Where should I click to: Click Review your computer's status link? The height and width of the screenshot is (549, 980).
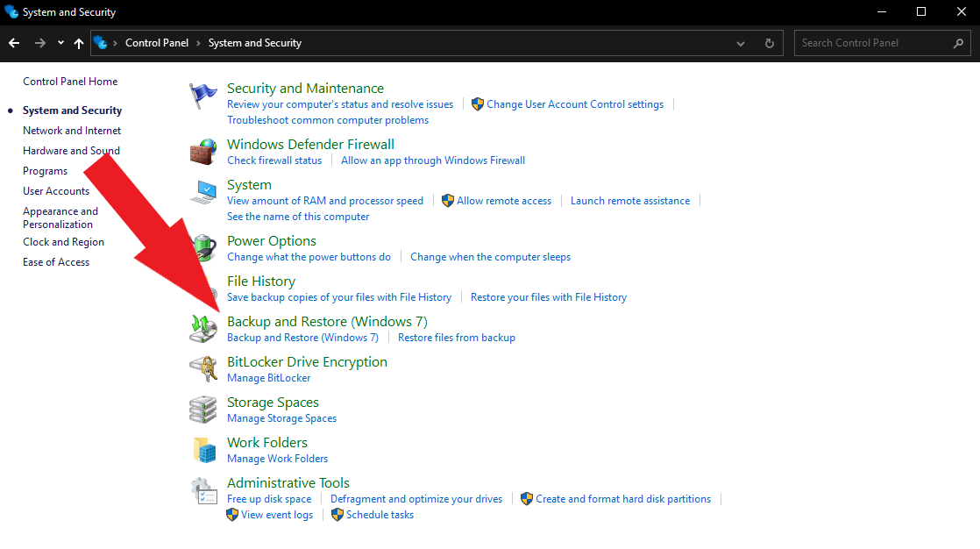coord(340,104)
